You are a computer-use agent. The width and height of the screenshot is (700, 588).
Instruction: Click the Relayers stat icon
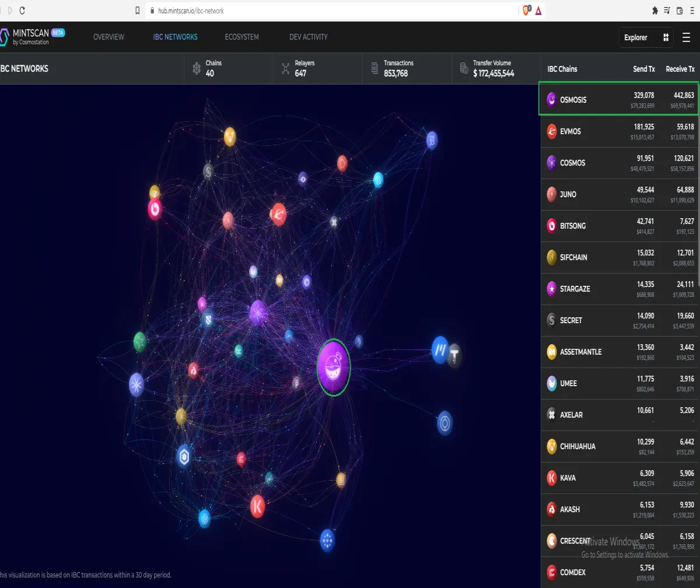(x=286, y=68)
